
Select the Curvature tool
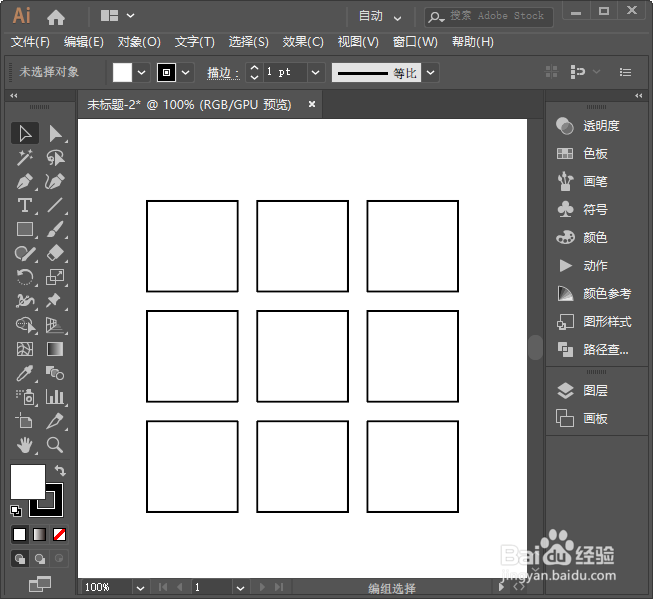(55, 182)
